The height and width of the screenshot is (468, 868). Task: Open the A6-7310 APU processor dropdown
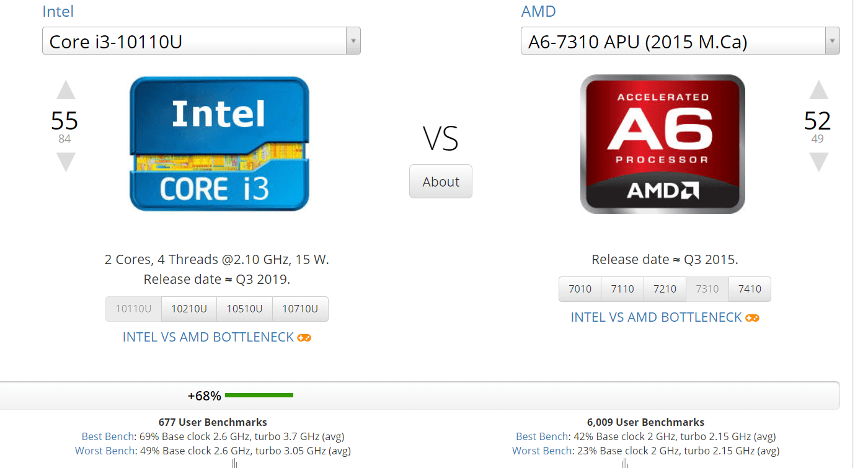680,41
